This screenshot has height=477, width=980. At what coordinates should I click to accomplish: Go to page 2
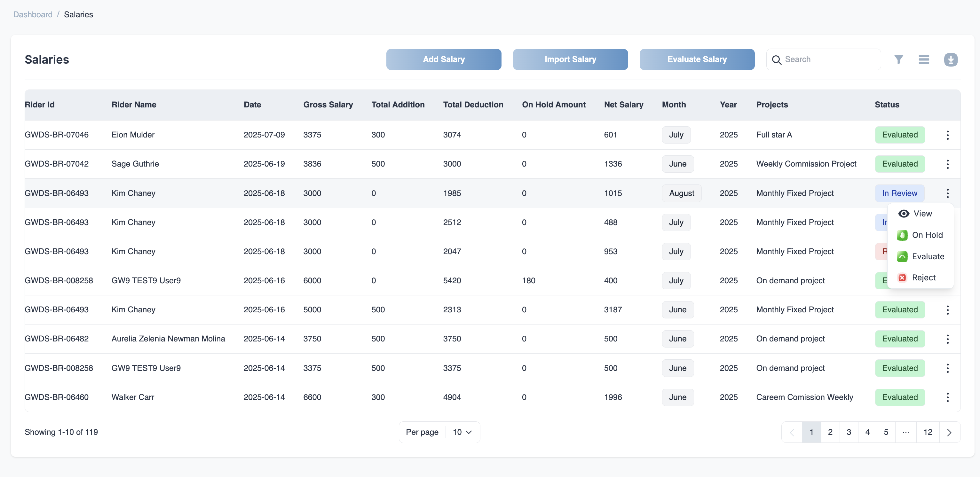[830, 432]
